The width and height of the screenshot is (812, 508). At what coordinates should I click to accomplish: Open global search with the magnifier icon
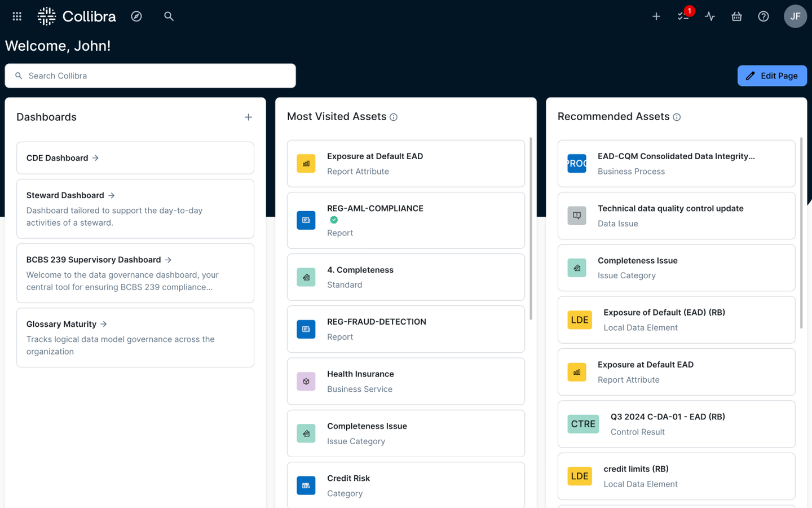pyautogui.click(x=169, y=16)
